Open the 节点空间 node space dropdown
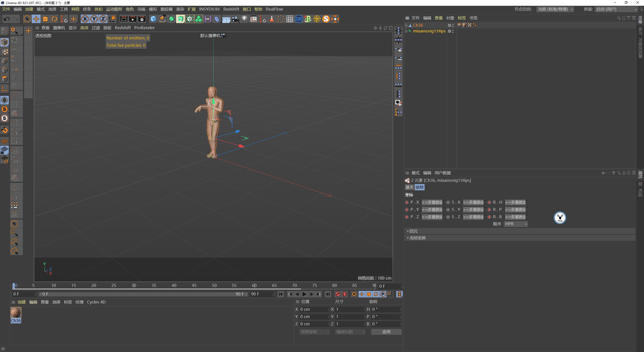 point(555,9)
